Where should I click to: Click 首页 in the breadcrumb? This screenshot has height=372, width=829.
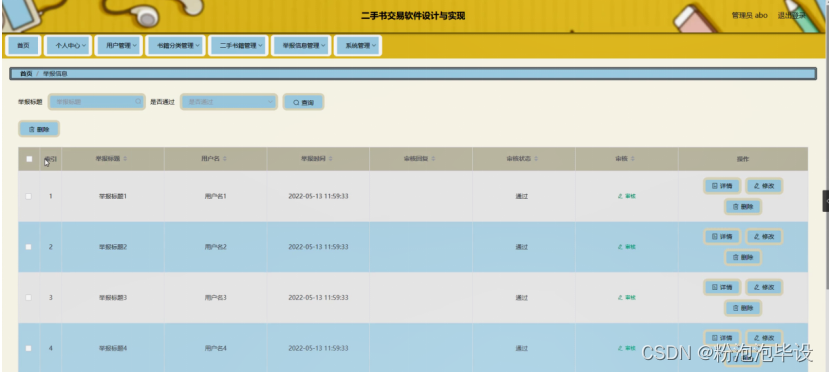click(26, 73)
